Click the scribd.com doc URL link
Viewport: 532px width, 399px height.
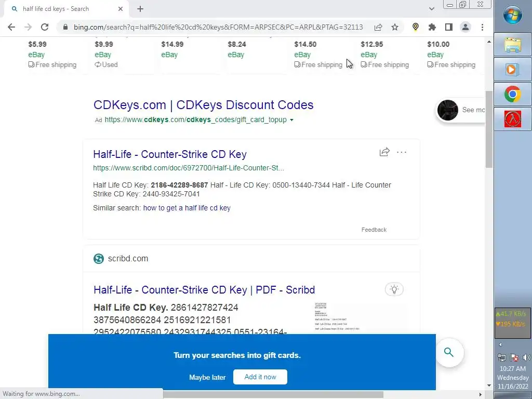coord(188,168)
